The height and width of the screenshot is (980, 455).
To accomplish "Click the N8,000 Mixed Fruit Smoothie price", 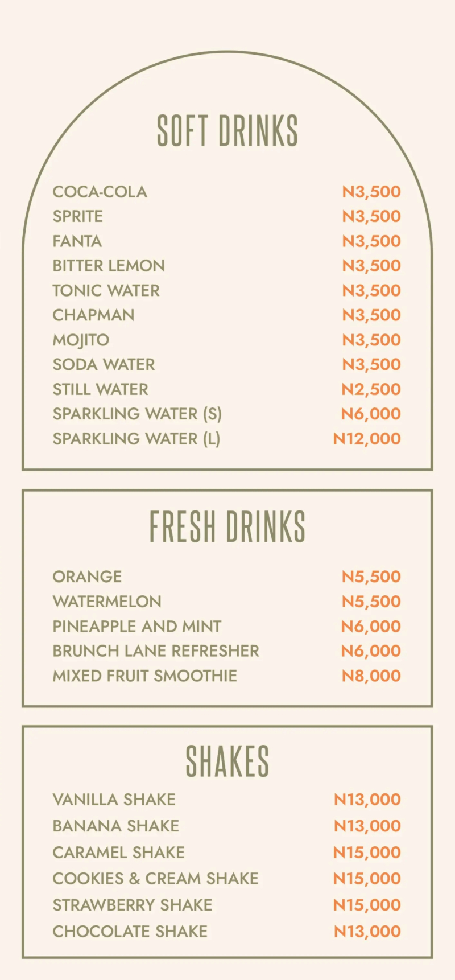I will pos(371,676).
